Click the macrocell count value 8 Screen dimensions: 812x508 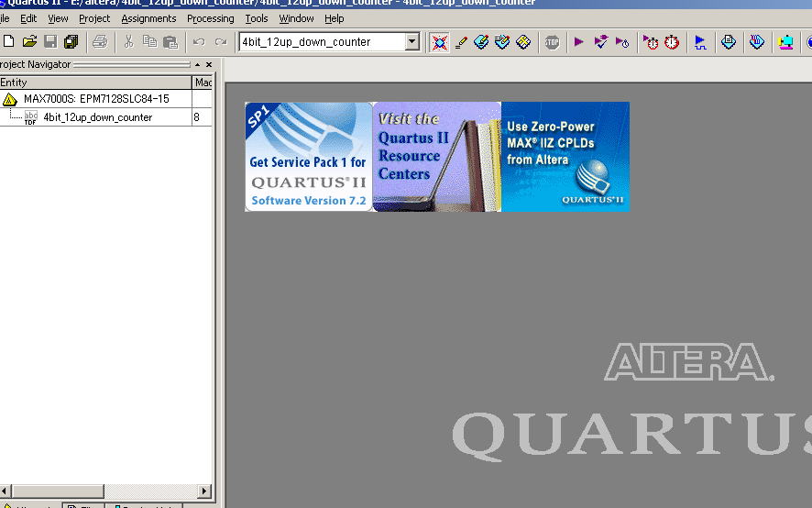pyautogui.click(x=196, y=117)
